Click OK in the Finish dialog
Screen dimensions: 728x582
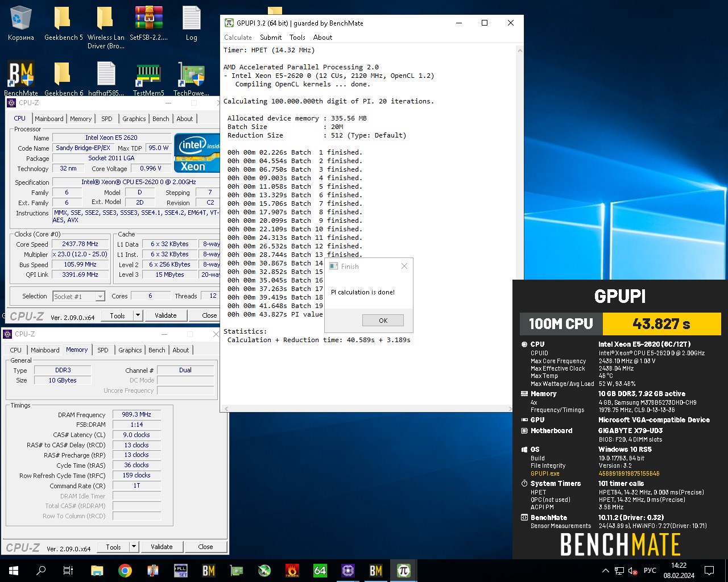(x=383, y=321)
